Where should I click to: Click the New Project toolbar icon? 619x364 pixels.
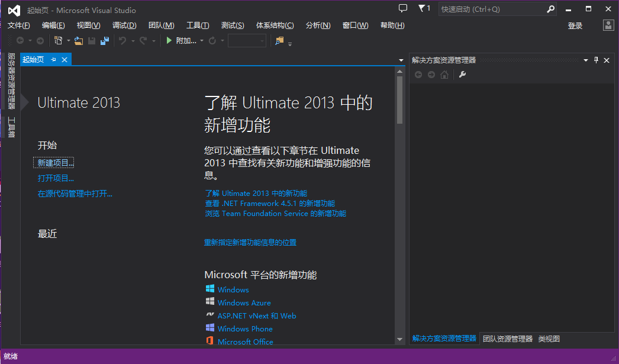click(59, 40)
